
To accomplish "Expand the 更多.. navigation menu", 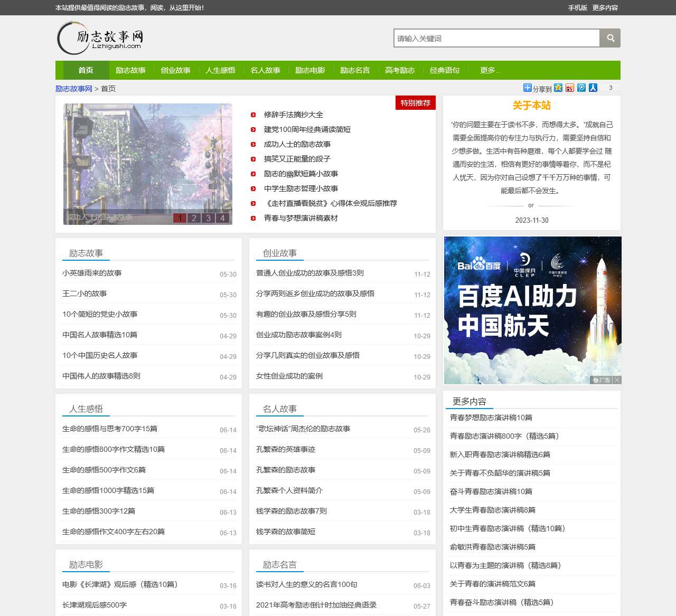I will pos(490,70).
